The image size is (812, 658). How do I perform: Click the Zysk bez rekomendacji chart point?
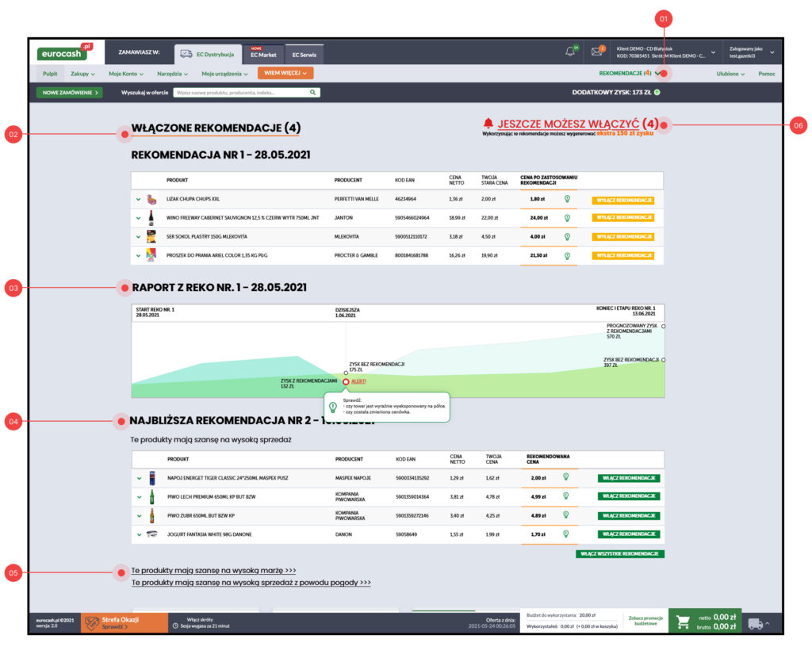[346, 373]
